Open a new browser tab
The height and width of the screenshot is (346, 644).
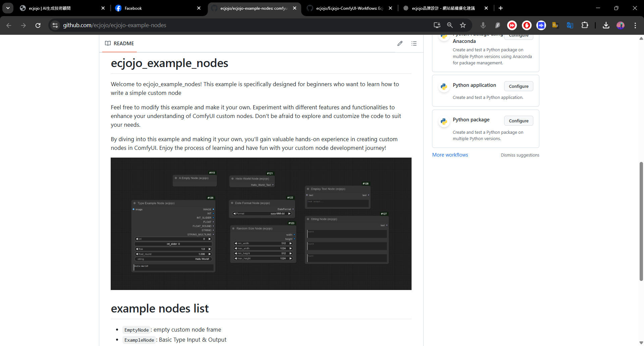(x=501, y=8)
